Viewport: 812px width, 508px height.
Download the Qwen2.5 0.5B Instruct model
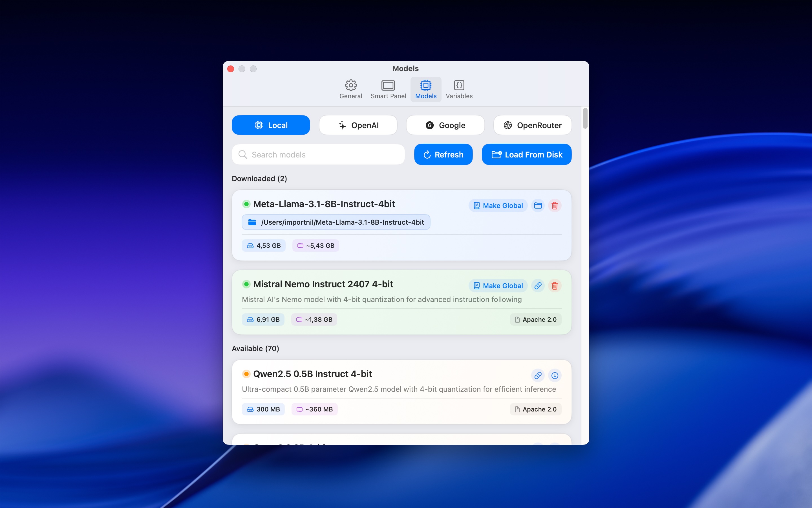click(555, 375)
